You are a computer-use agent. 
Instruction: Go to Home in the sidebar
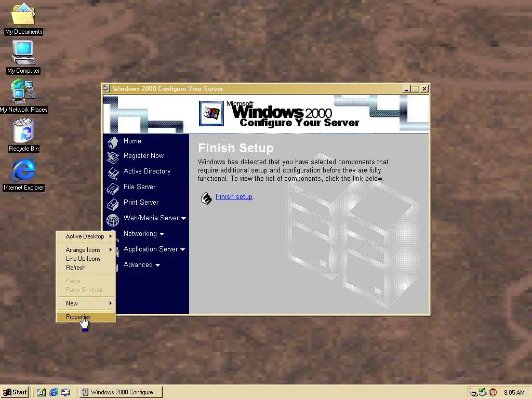(x=132, y=141)
